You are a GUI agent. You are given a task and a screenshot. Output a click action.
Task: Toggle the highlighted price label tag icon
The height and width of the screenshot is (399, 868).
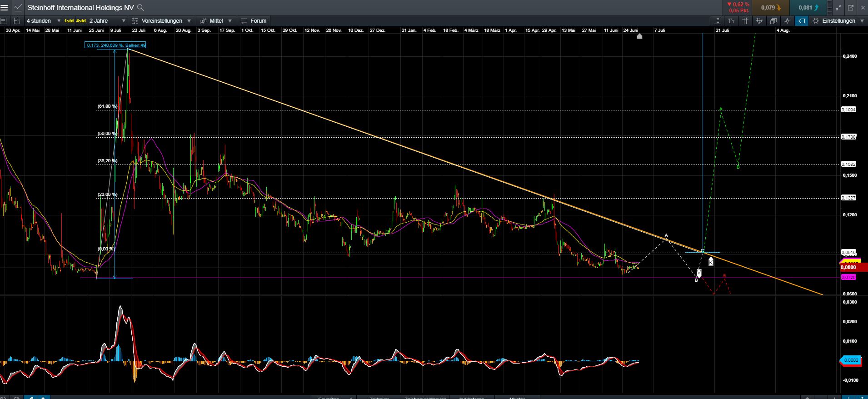(802, 21)
